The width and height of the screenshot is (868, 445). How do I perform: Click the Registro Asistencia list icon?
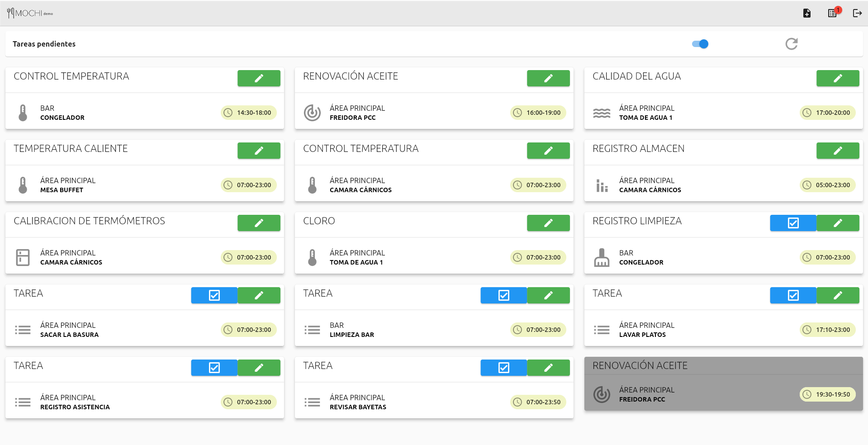click(23, 402)
